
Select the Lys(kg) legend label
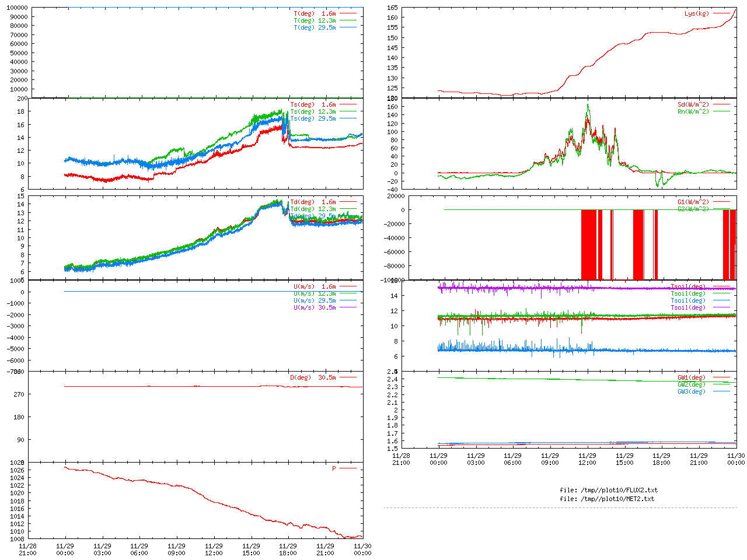[x=696, y=13]
